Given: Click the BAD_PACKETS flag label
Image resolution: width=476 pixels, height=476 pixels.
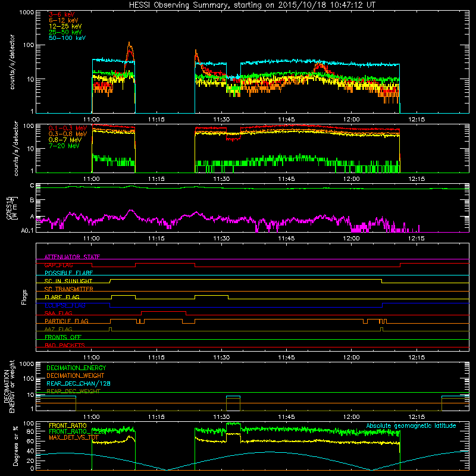Looking at the screenshot, I should tap(65, 345).
